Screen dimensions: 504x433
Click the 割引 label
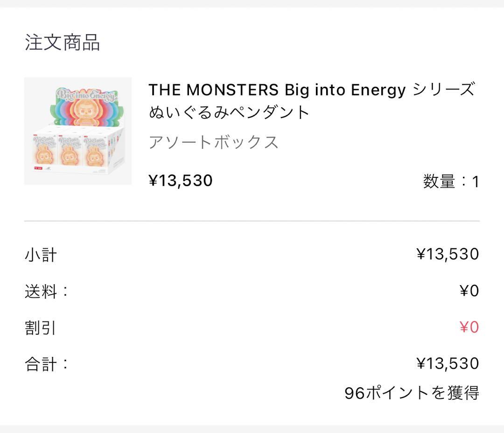(x=41, y=328)
